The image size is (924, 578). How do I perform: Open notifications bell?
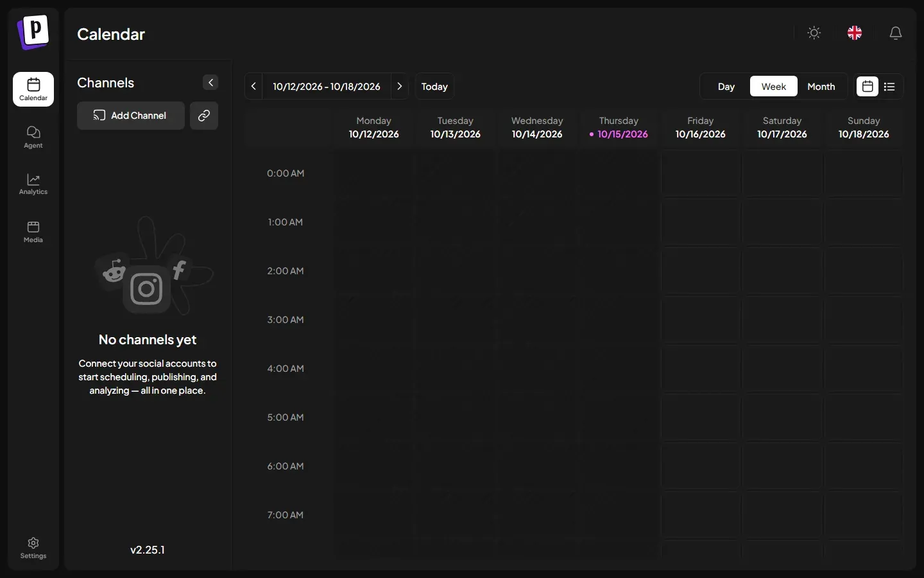[896, 33]
